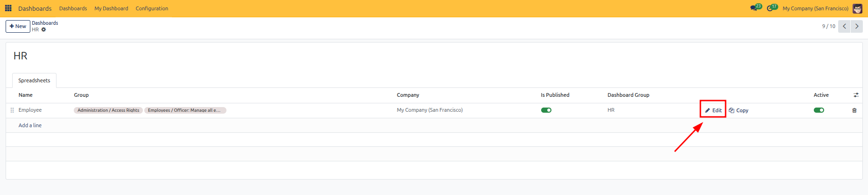Open the apps grid menu icon
Viewport: 868px width, 195px height.
tap(8, 8)
